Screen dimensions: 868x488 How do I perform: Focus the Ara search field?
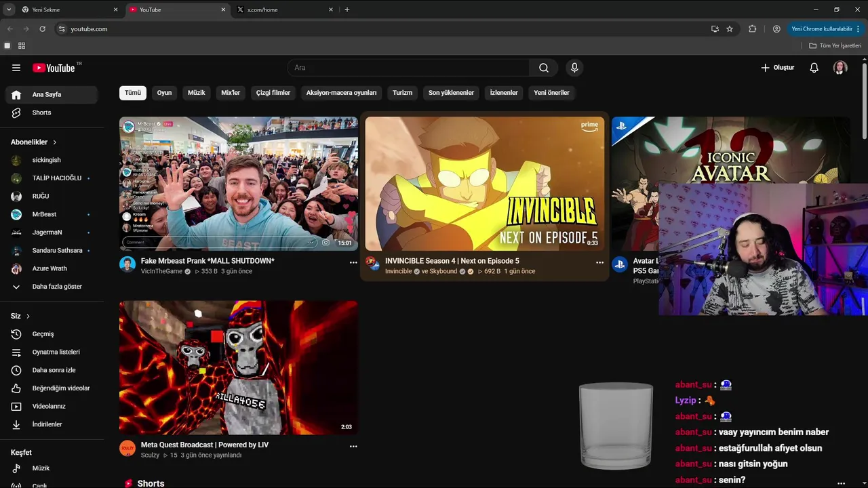409,68
